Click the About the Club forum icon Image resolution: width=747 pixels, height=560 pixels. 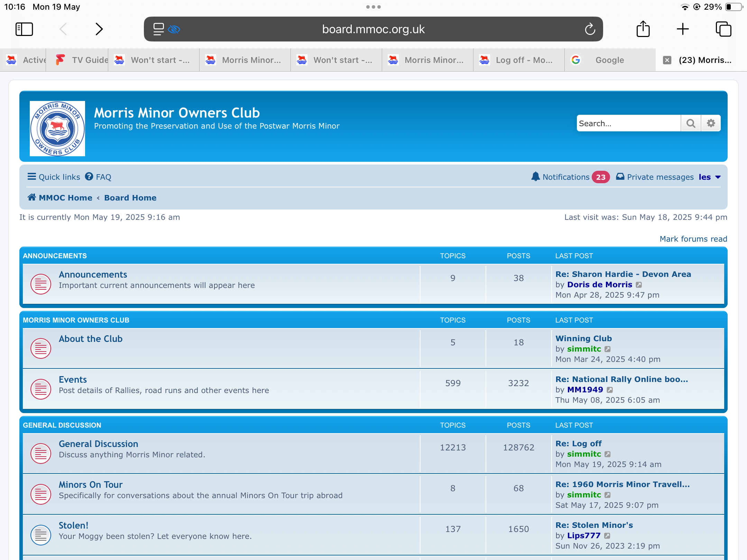tap(41, 348)
